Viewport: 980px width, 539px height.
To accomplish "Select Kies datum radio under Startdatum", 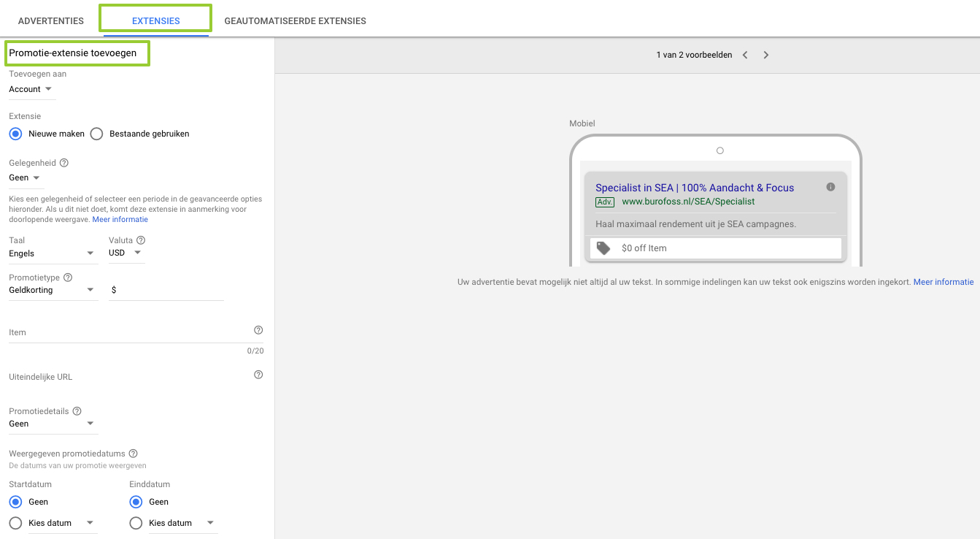I will 15,523.
